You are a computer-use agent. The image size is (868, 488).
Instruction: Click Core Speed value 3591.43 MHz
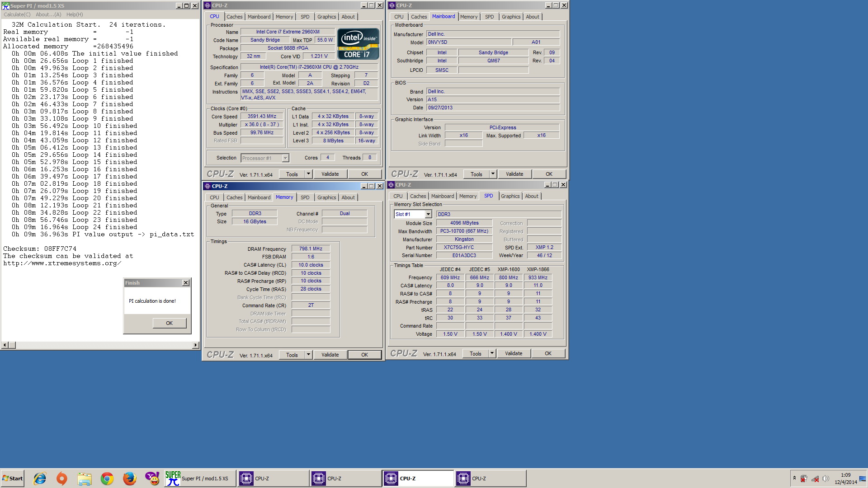262,116
